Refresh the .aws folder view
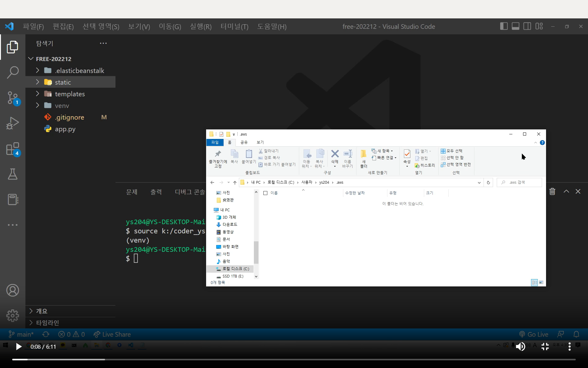Viewport: 588px width, 368px height. coord(488,182)
